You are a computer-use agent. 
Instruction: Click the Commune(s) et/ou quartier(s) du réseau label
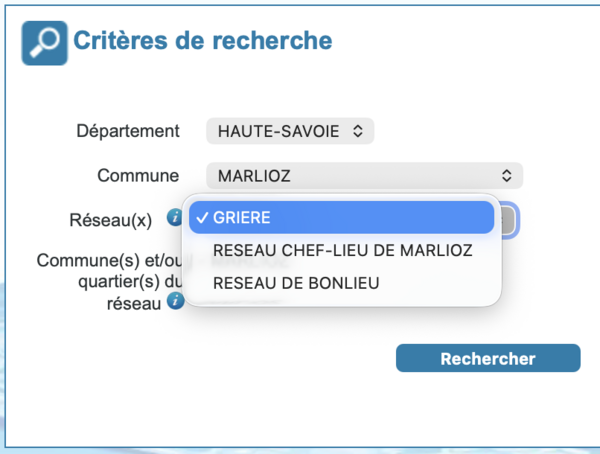tap(106, 281)
